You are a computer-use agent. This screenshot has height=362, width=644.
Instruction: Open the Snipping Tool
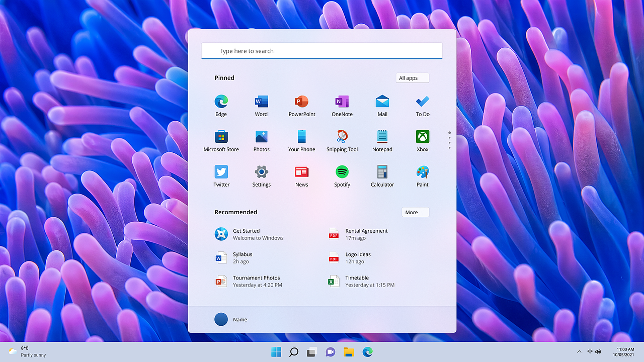pos(342,141)
